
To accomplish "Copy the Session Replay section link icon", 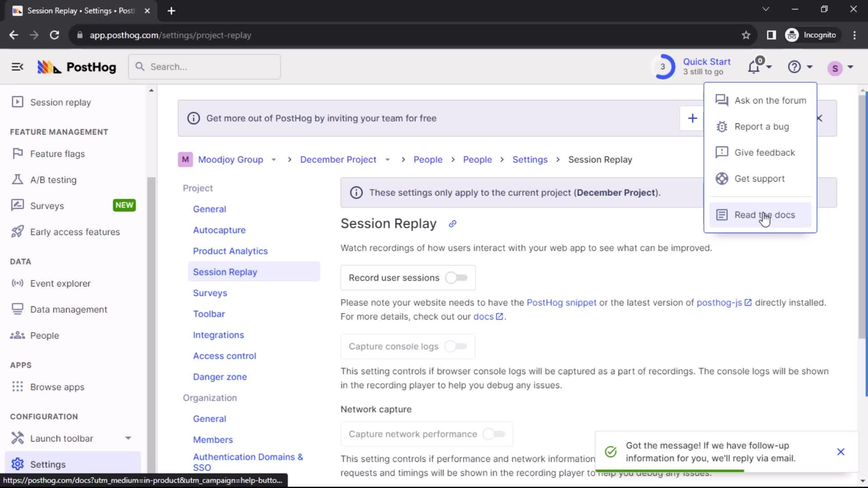I will point(453,224).
